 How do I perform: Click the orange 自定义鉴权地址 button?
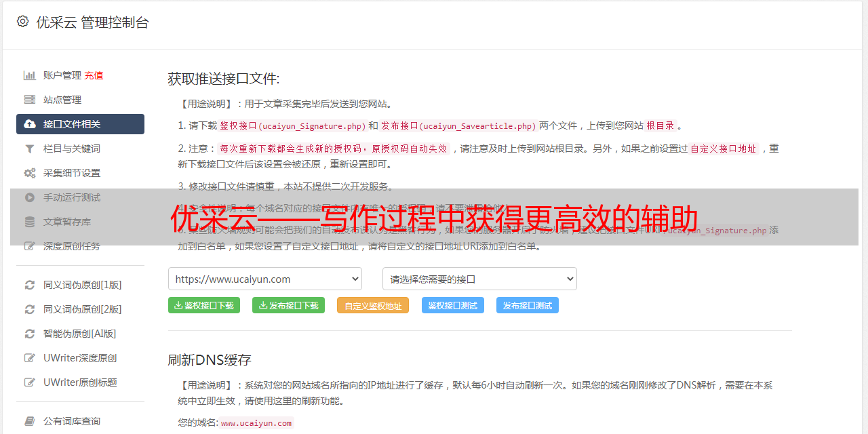(373, 305)
